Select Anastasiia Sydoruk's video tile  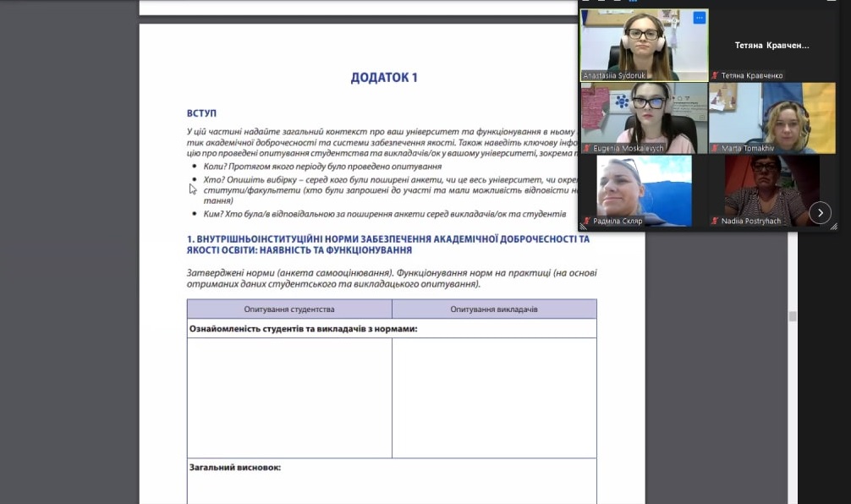[645, 45]
